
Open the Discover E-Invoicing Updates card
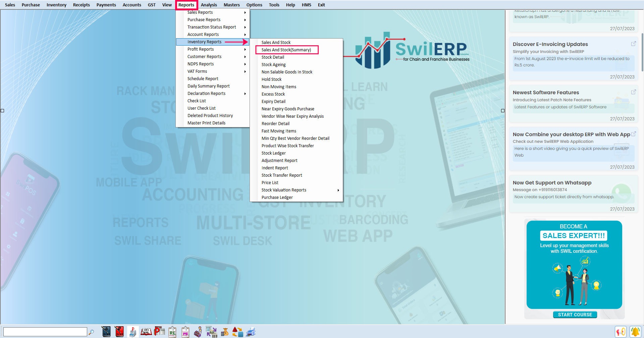point(573,59)
